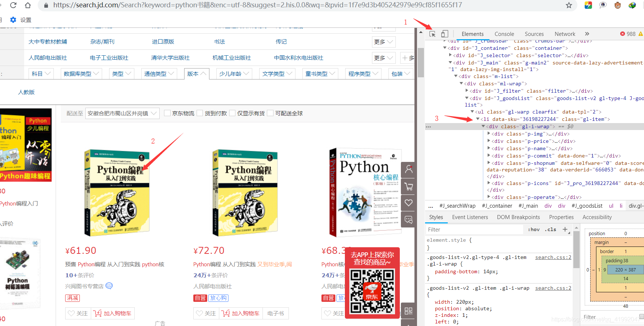Tick the 可配送全球 checkbox
This screenshot has width=644, height=326.
pos(270,113)
